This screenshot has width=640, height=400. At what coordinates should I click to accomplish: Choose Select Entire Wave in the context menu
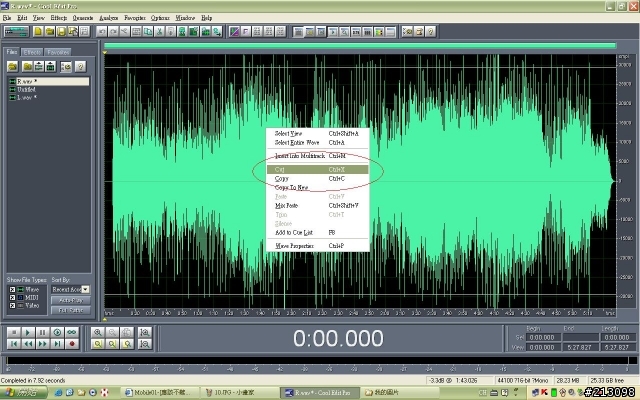coord(318,142)
